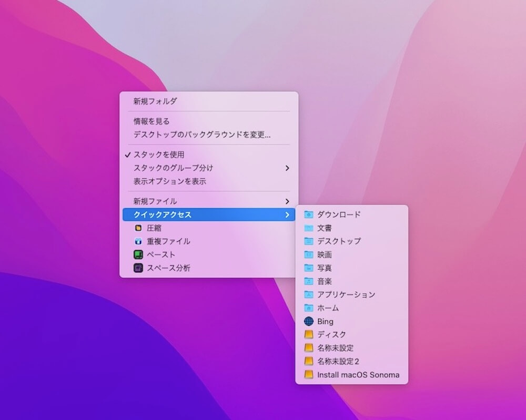526x420 pixels.
Task: Click the 重複ファイル duplicate files icon
Action: tap(138, 241)
